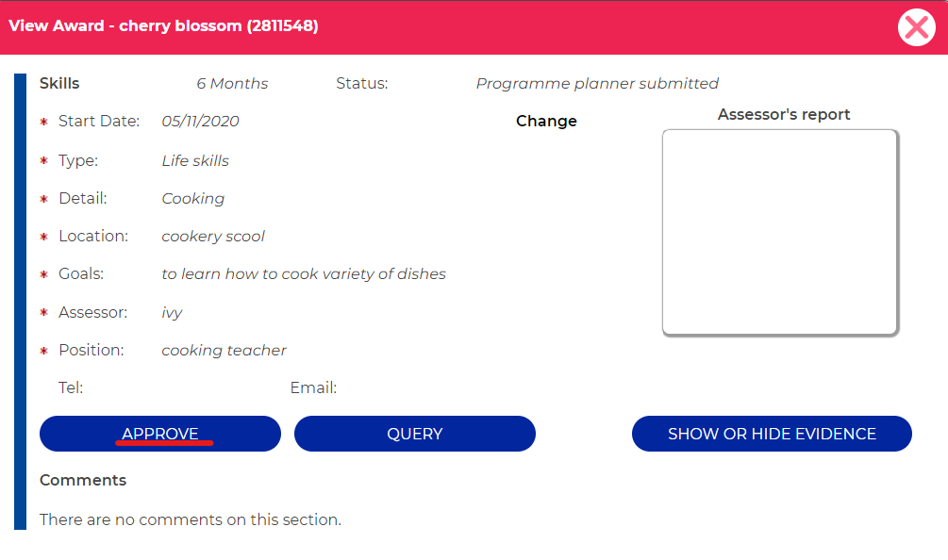Click the red asterisk beside Start Date

pos(43,122)
